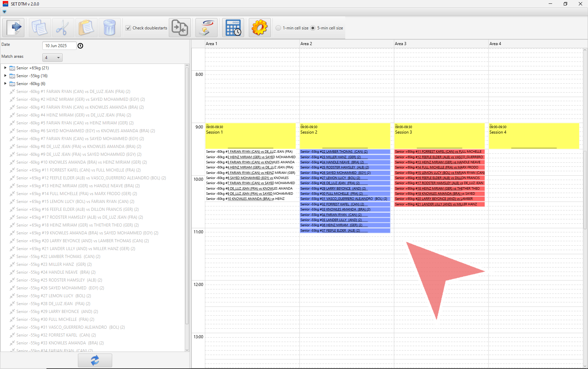
Task: Select the 5-min cell size option
Action: click(313, 28)
